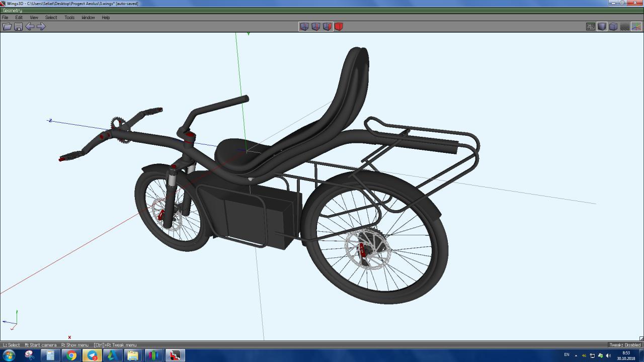Toggle ground grid visibility icon

pos(625,27)
